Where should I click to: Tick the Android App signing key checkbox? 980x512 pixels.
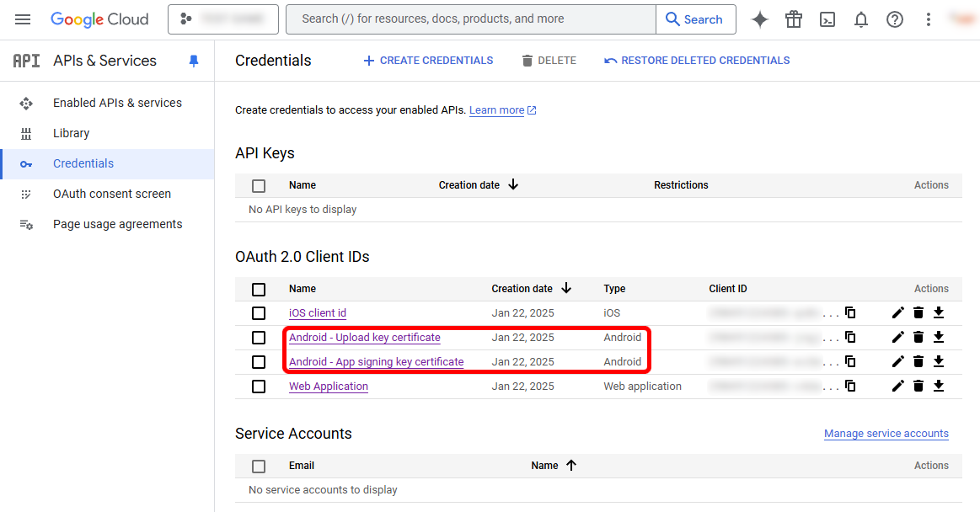point(259,362)
